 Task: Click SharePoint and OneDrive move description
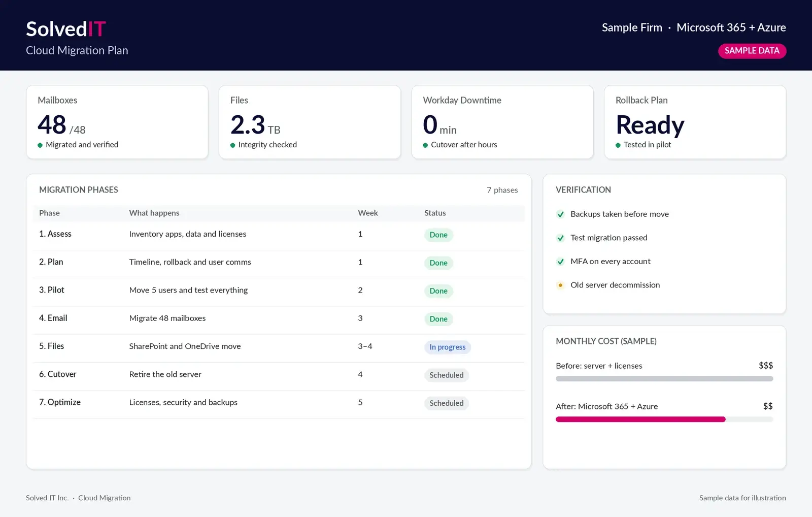tap(185, 346)
